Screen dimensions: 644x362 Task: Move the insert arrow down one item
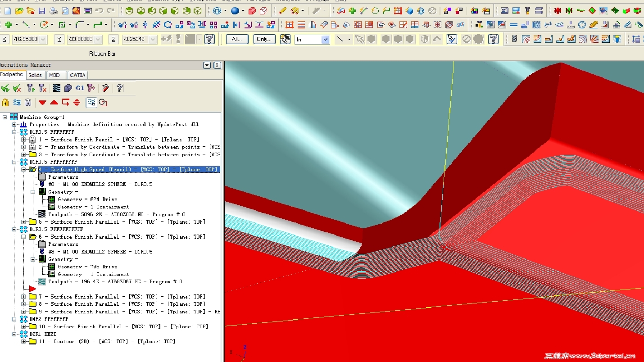click(x=42, y=102)
